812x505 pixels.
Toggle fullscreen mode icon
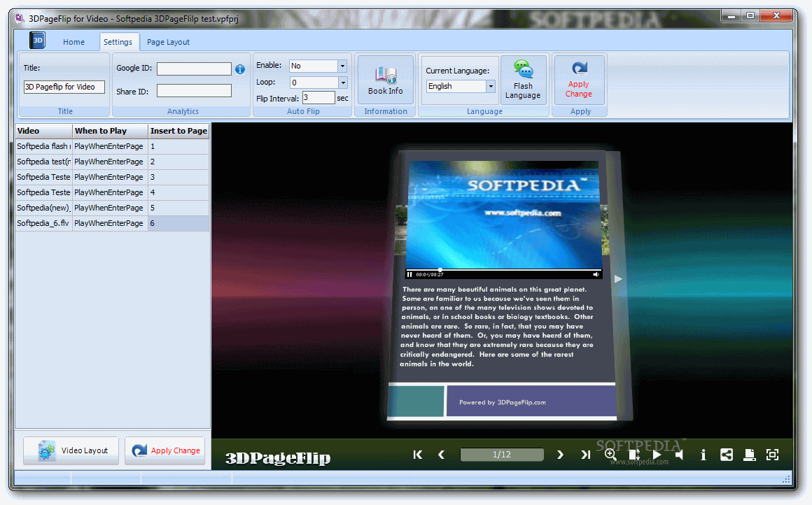pyautogui.click(x=772, y=455)
